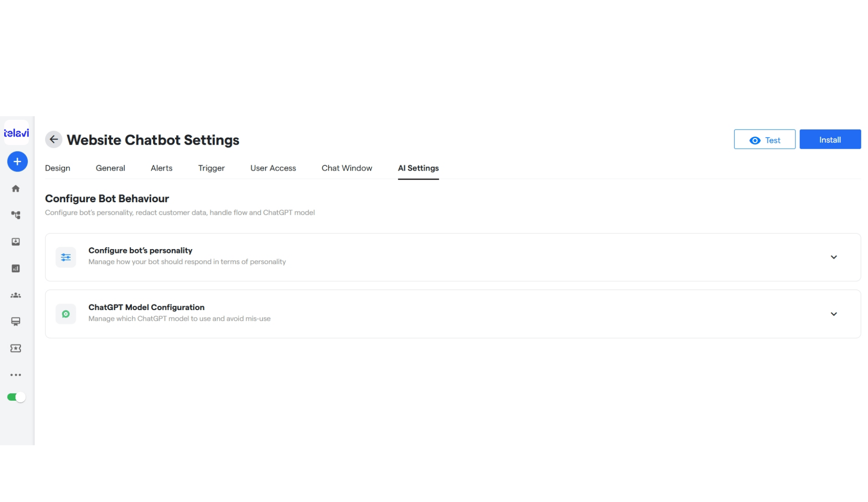Switch to the Design tab

58,168
